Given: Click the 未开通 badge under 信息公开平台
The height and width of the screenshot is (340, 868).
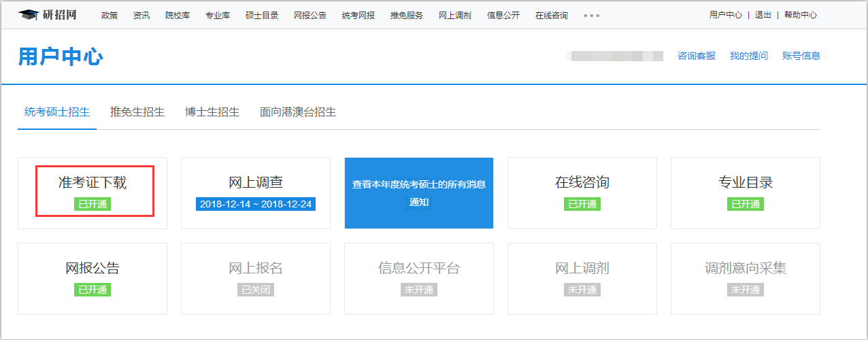Looking at the screenshot, I should point(419,290).
